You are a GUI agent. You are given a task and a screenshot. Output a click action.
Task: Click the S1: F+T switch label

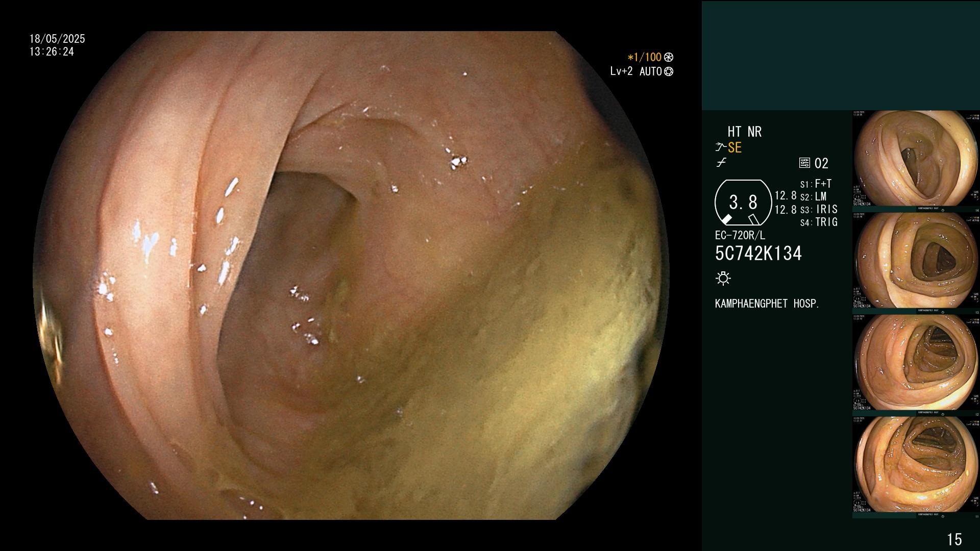click(816, 184)
